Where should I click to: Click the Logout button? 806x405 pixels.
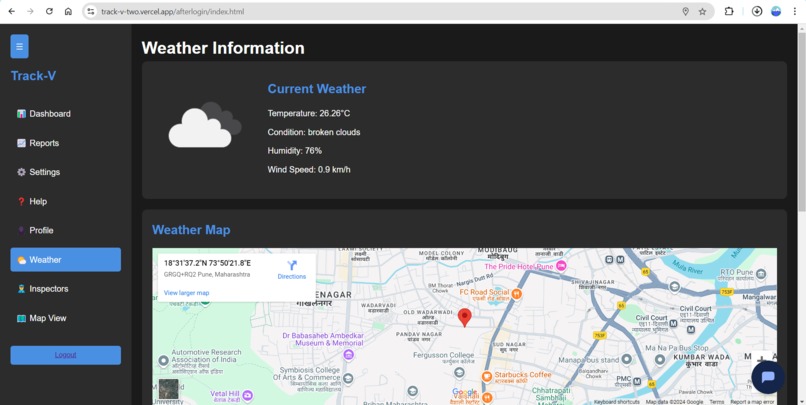coord(66,355)
